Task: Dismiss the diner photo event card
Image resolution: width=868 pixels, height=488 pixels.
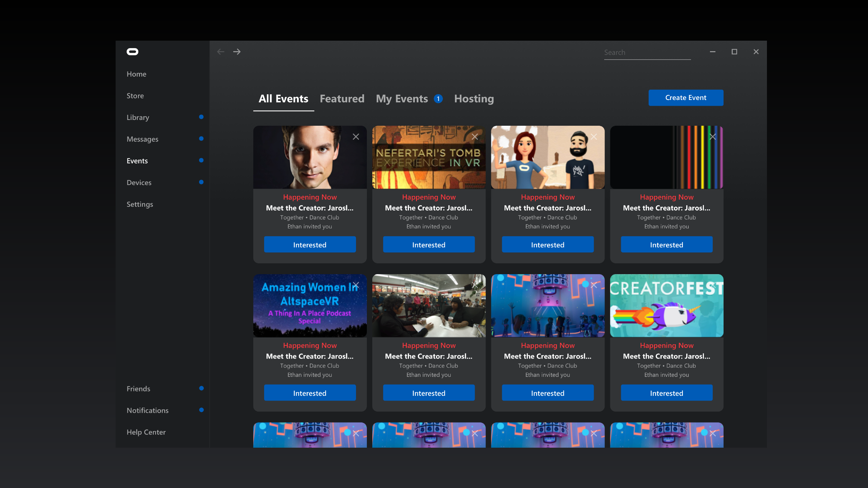Action: click(475, 285)
